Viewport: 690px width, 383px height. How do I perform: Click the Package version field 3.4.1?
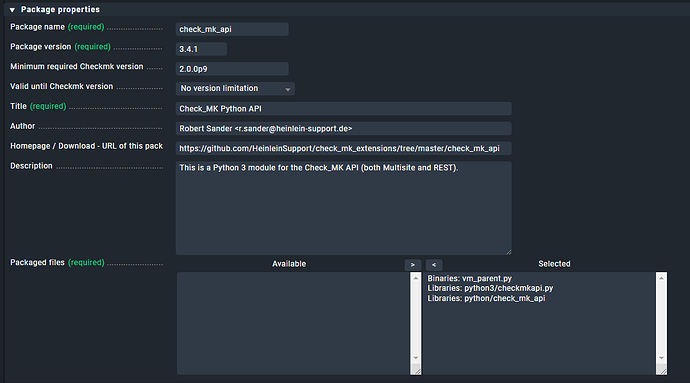(201, 49)
